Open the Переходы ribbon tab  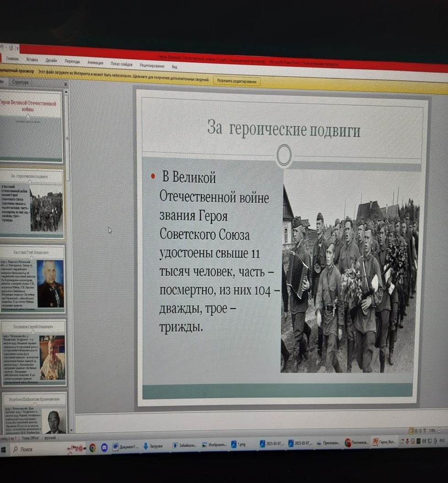click(72, 61)
